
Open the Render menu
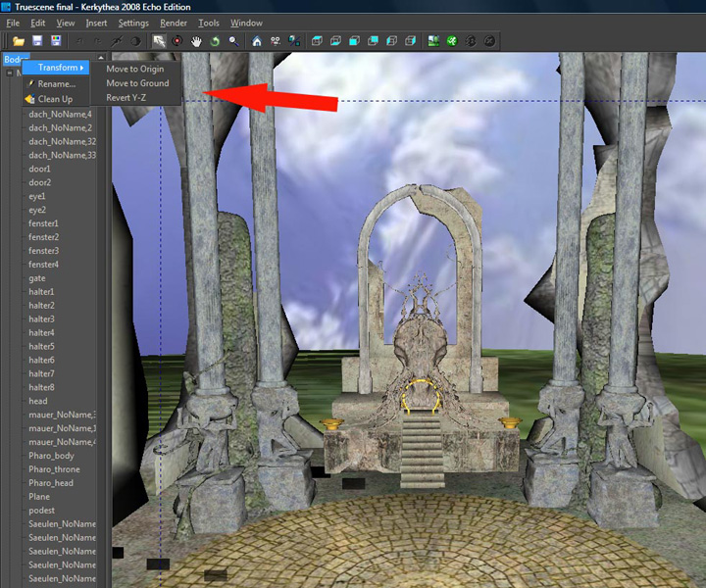point(174,23)
